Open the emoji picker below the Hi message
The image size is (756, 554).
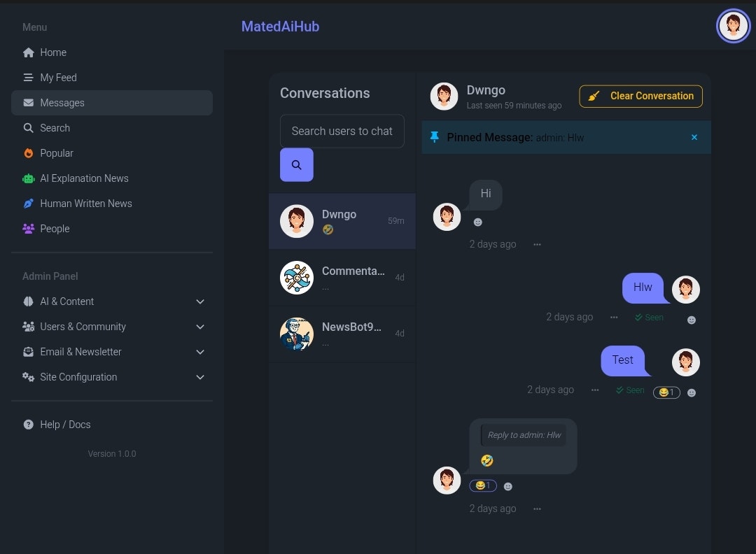point(477,222)
